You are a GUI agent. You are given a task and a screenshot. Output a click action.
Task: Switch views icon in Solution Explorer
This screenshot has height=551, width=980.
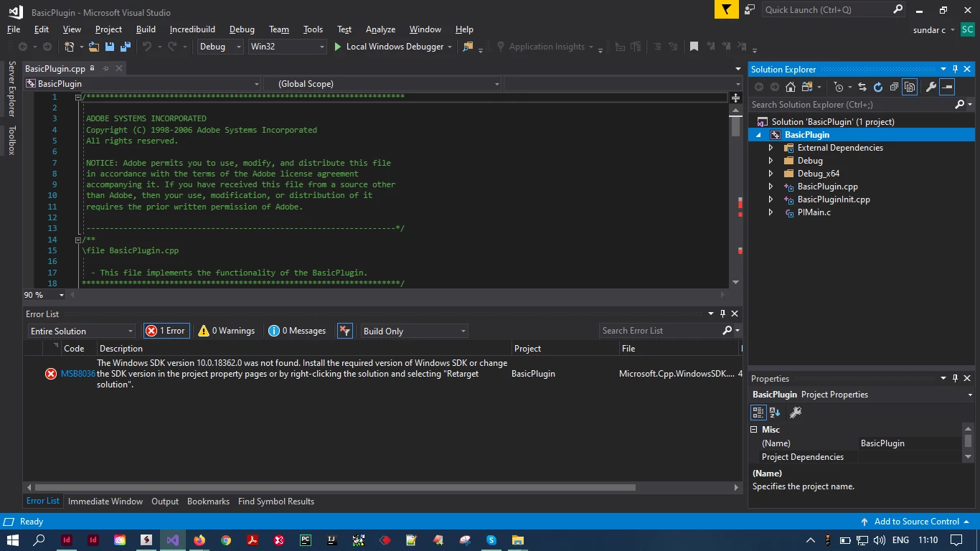[x=807, y=87]
